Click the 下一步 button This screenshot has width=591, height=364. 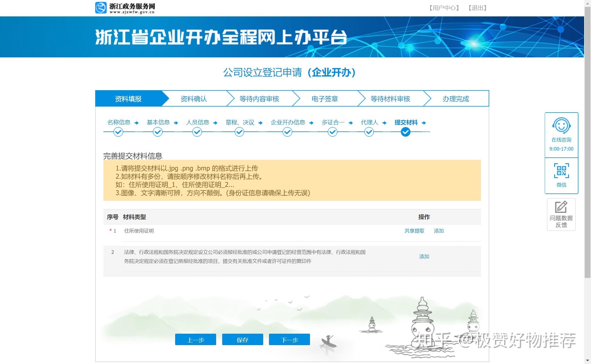coord(289,340)
